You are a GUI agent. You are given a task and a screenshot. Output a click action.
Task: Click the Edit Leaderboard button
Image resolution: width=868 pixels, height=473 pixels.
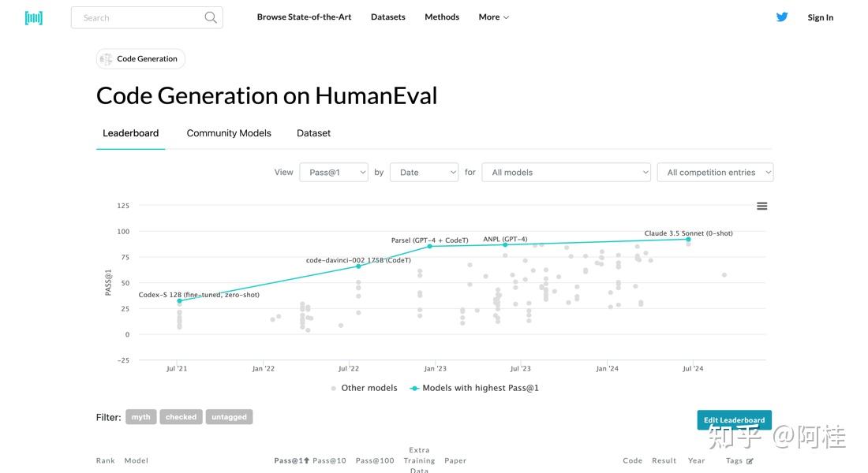734,420
